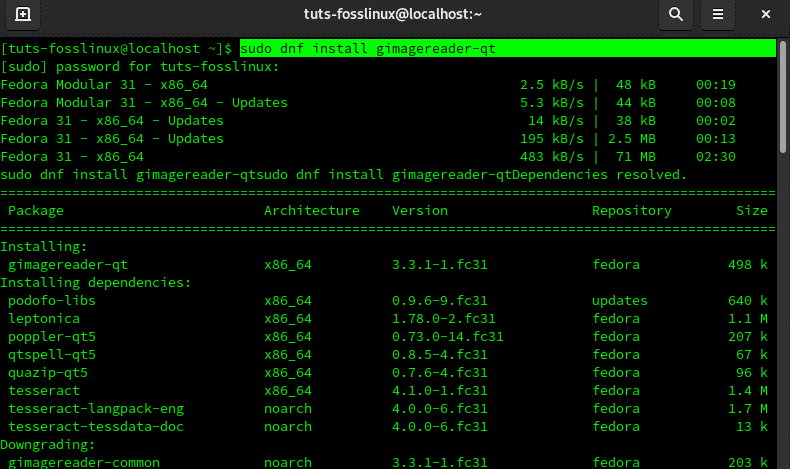Close the terminal window

765,14
